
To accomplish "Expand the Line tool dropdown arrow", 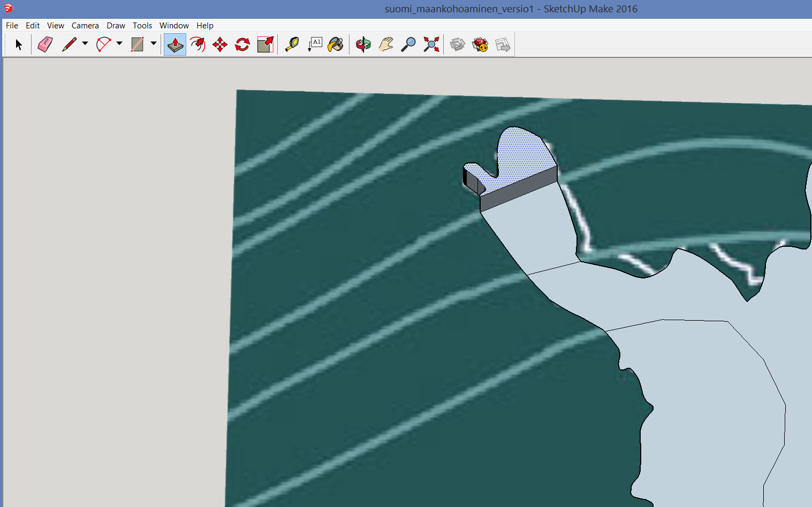I will [x=85, y=43].
